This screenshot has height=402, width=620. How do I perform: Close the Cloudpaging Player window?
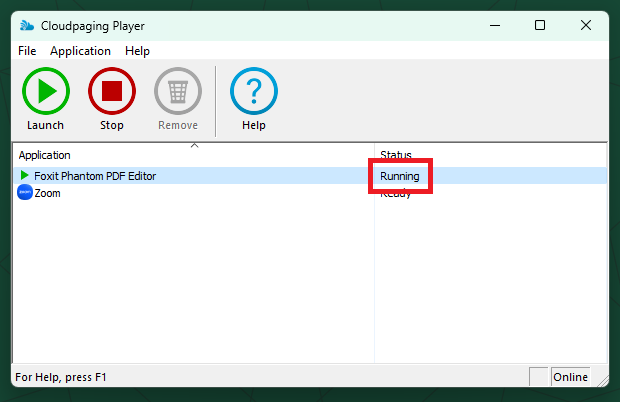pos(586,26)
